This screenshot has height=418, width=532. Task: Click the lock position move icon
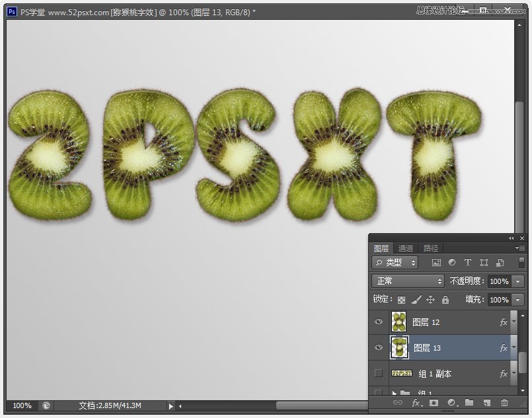click(x=430, y=300)
